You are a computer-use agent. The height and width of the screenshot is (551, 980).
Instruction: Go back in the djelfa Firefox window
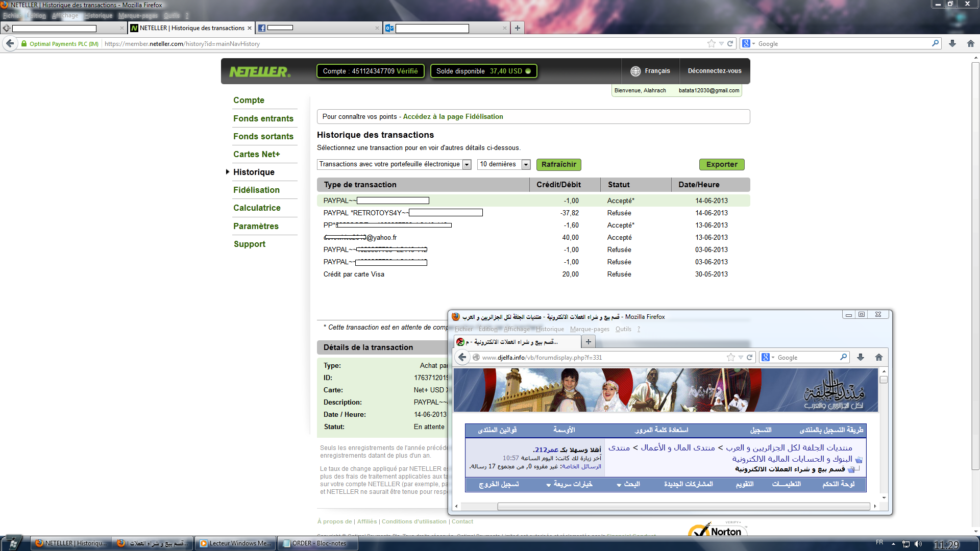462,357
